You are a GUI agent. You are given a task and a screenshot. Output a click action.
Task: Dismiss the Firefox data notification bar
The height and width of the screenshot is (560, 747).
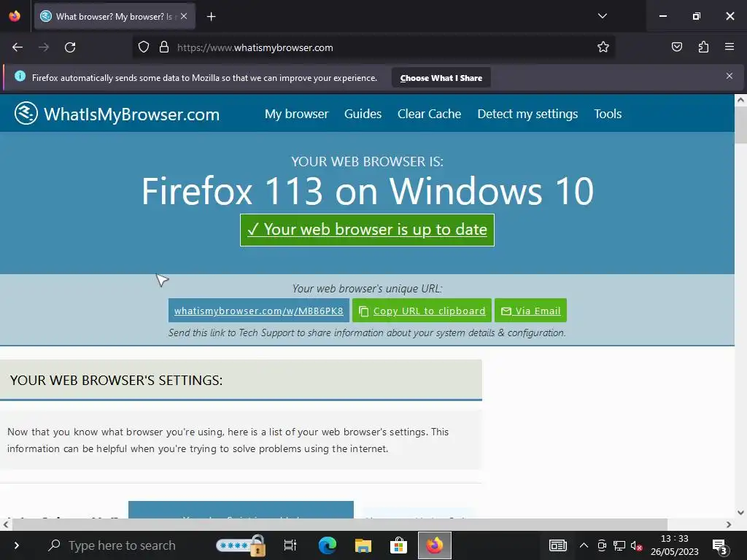729,76
